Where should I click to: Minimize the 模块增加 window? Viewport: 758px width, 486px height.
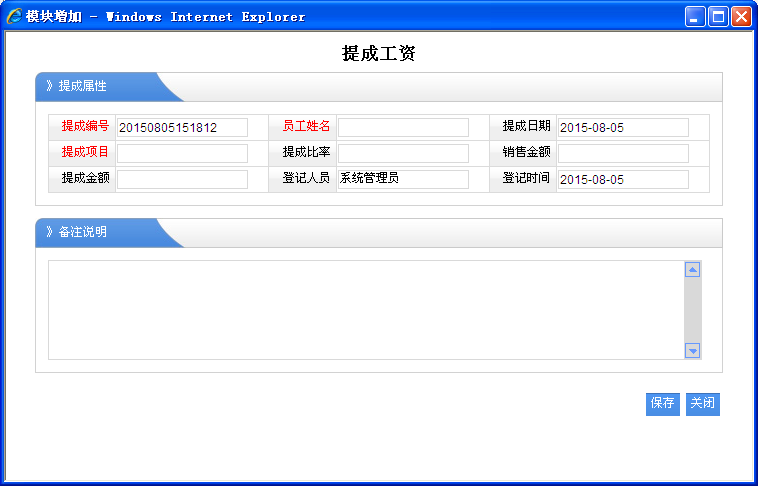(695, 17)
